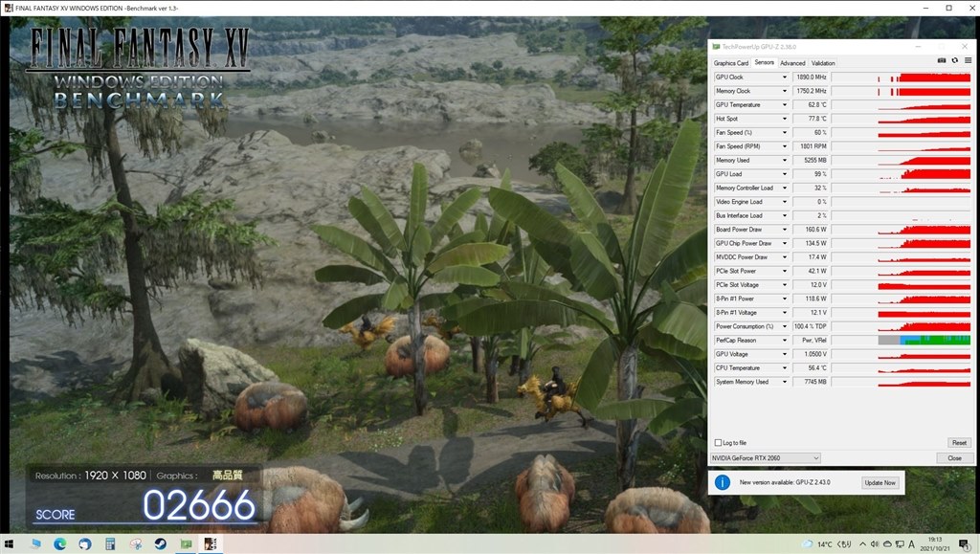Click PerfCap Reason color graph
980x554 pixels.
[901, 341]
